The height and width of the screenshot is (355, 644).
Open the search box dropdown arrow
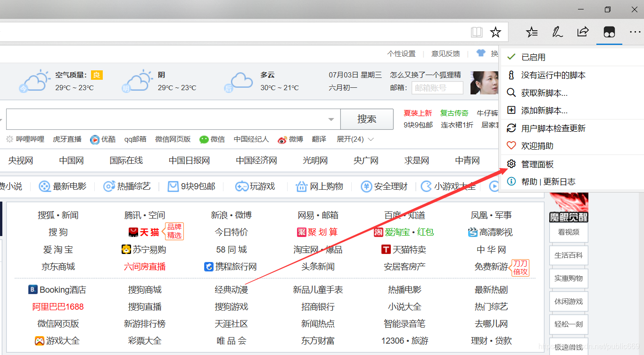pos(331,119)
